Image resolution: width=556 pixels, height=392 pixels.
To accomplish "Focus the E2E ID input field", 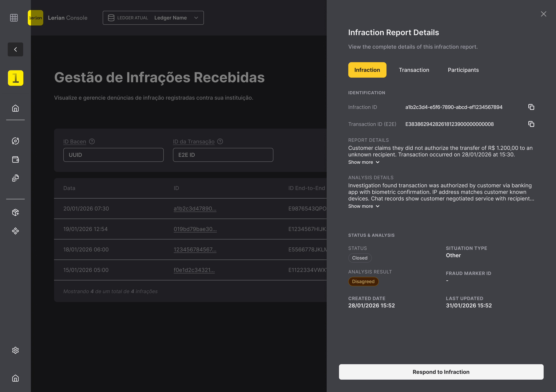I will pyautogui.click(x=223, y=155).
